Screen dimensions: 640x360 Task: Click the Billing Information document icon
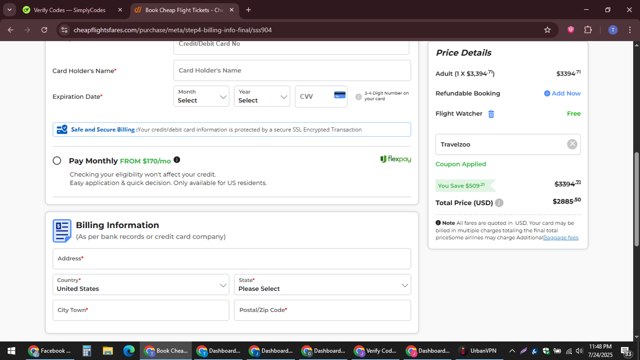pyautogui.click(x=62, y=231)
